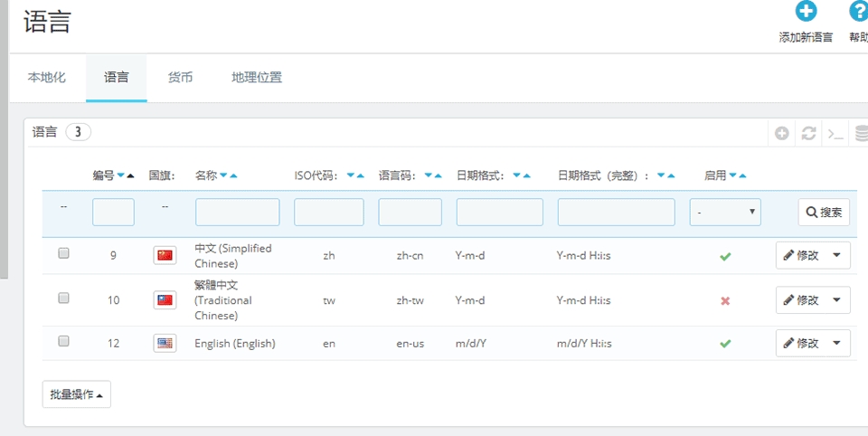Open the enabled status filter dropdown
Screen dimensions: 868x436
click(x=725, y=213)
